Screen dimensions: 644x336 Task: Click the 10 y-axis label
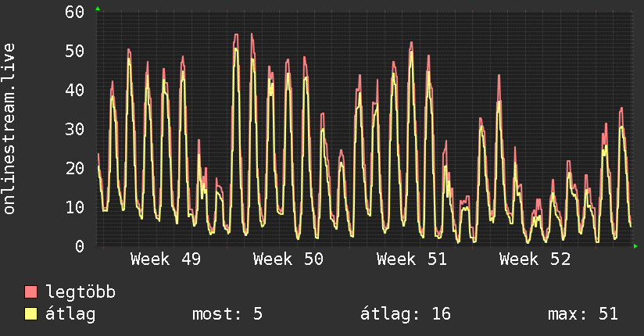pos(75,207)
